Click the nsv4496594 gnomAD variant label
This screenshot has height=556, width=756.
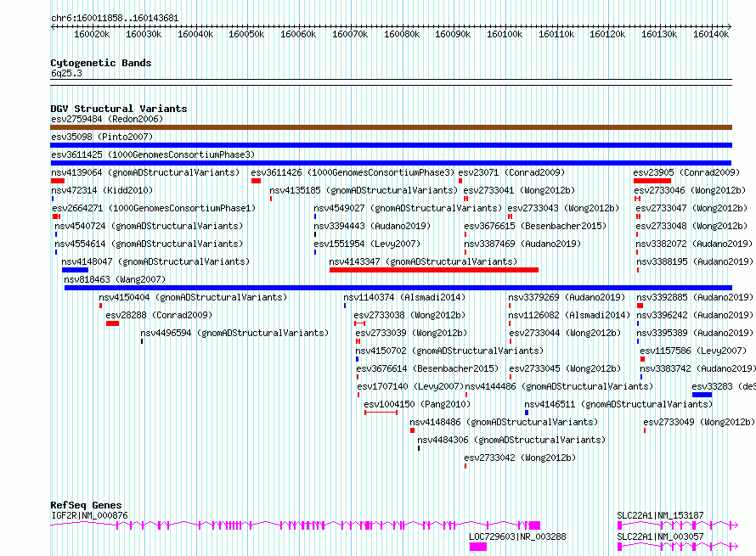234,333
